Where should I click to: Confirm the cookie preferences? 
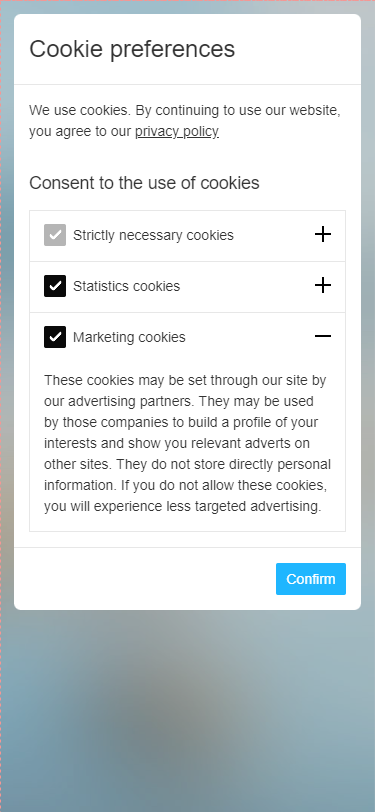click(x=311, y=579)
